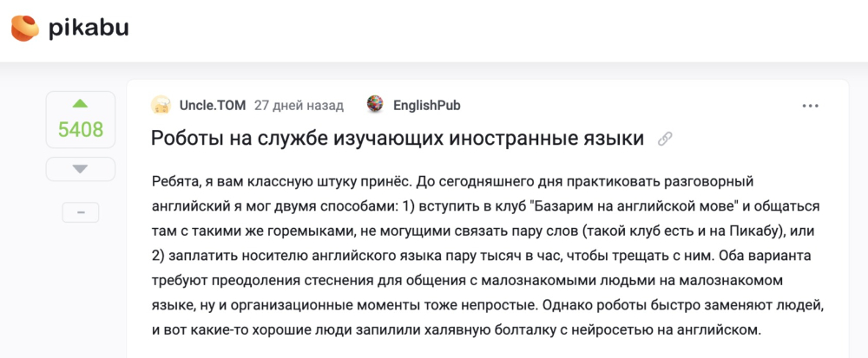Open the three-dot post options menu

pyautogui.click(x=811, y=106)
